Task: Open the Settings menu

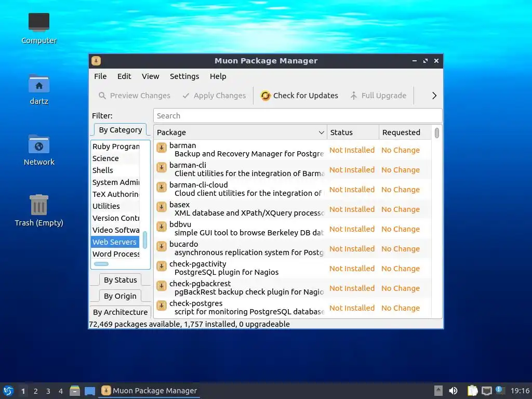Action: pos(184,76)
